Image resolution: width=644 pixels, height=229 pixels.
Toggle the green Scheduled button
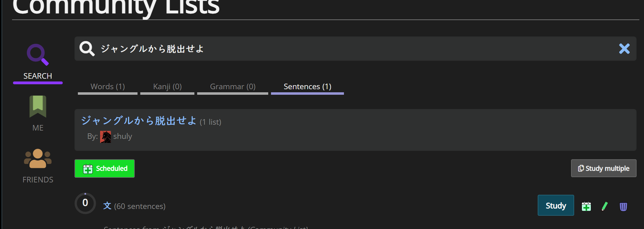tap(104, 169)
